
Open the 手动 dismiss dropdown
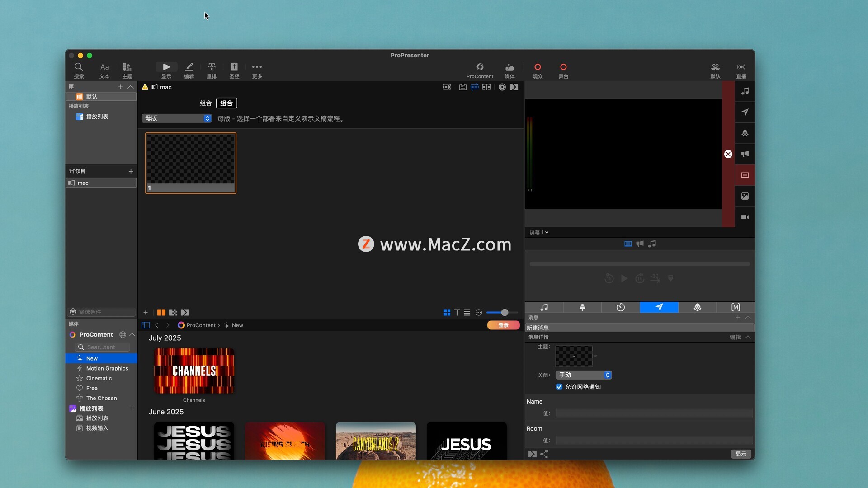[583, 375]
